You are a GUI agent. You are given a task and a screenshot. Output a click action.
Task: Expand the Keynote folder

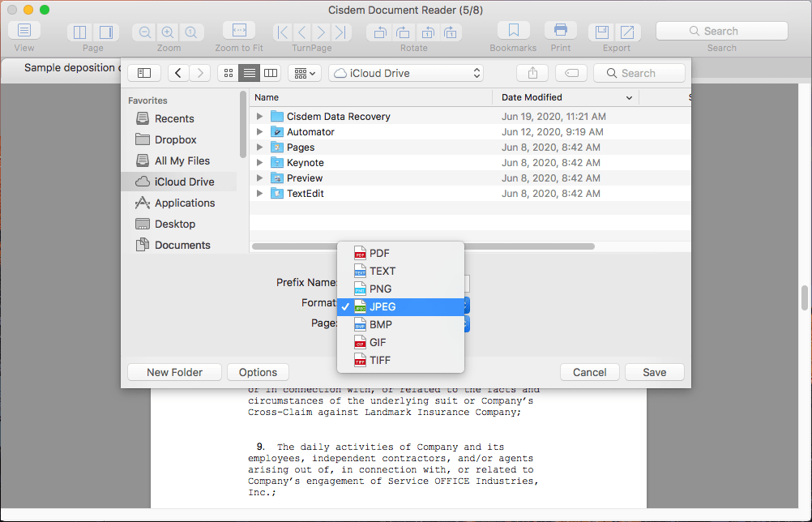tap(260, 163)
